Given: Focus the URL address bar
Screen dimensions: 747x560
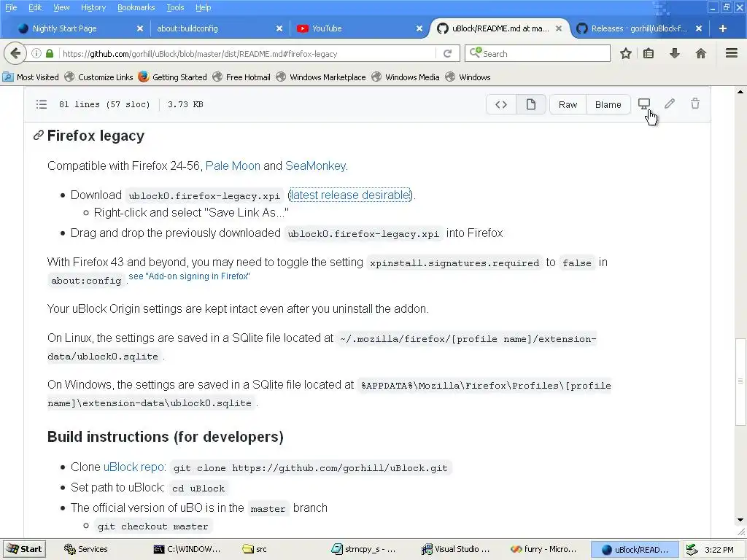Looking at the screenshot, I should point(248,54).
